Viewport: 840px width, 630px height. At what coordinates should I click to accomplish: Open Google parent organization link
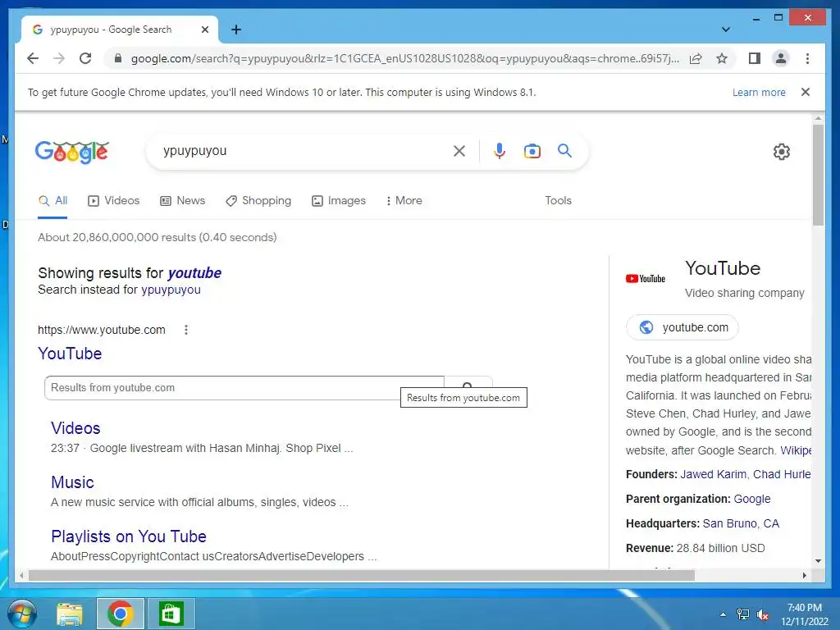click(752, 500)
